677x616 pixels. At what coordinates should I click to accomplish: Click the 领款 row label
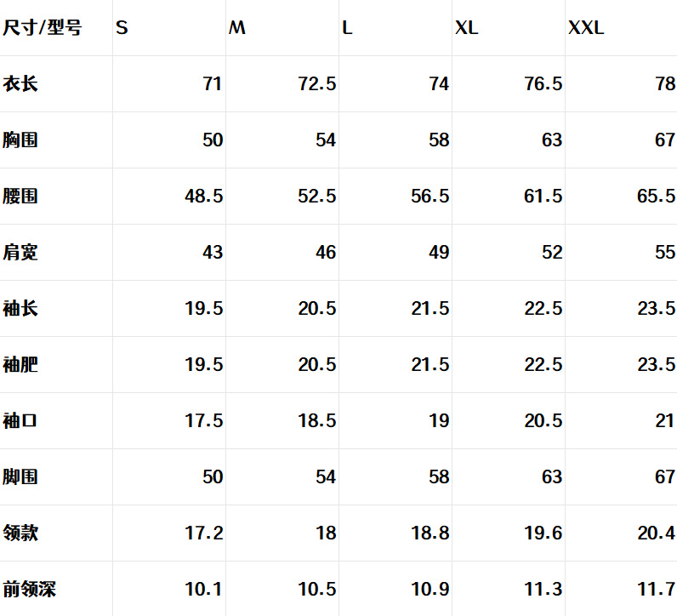(x=20, y=533)
